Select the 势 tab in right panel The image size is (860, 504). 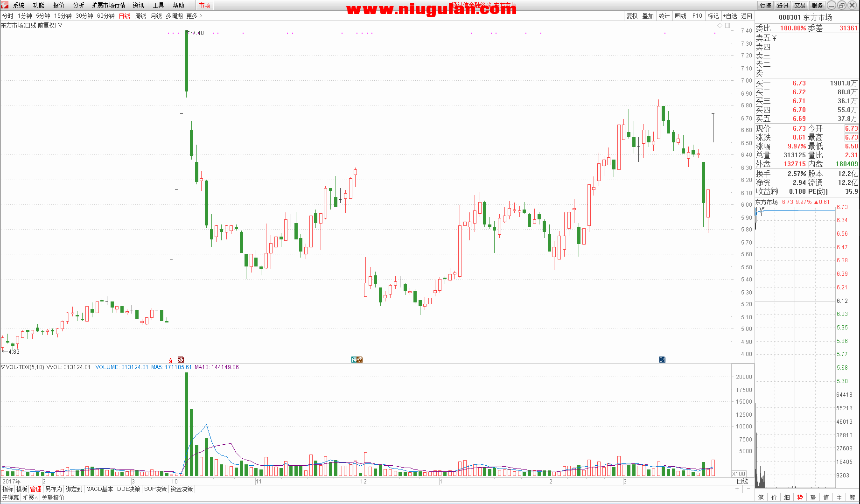(800, 497)
